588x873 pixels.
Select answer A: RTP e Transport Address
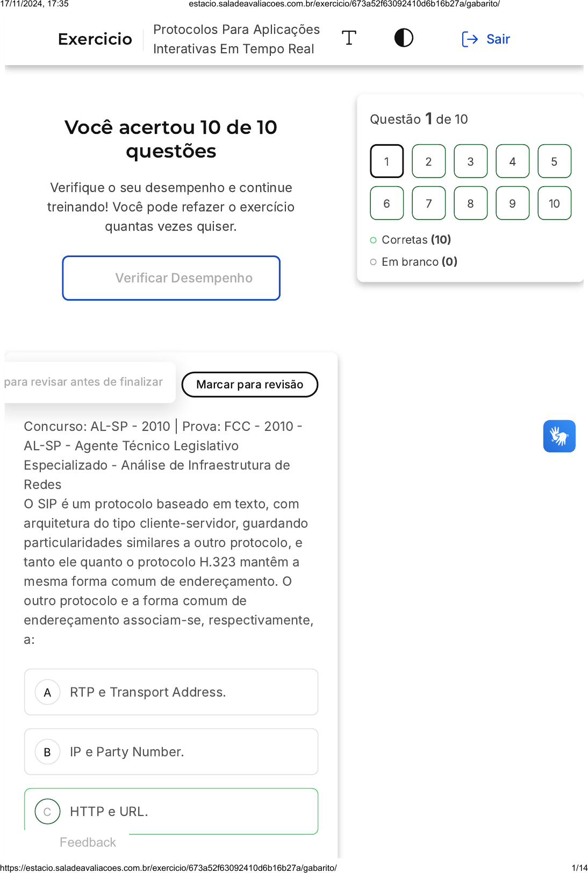171,692
